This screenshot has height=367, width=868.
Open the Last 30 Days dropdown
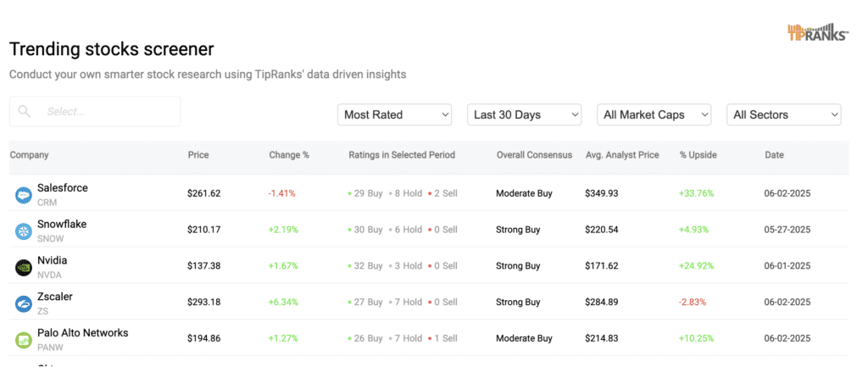click(524, 114)
